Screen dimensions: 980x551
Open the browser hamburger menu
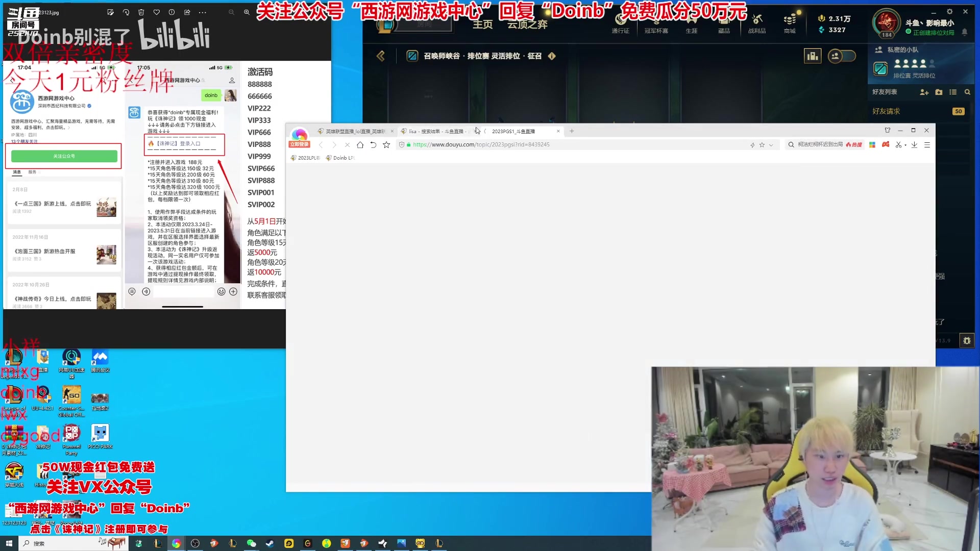[x=927, y=145]
